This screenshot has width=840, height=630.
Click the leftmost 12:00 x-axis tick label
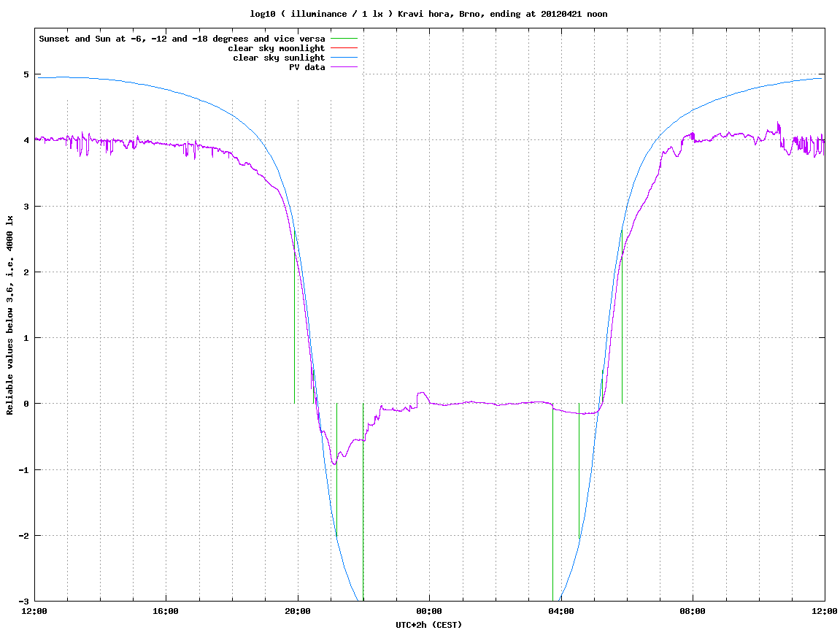(34, 611)
